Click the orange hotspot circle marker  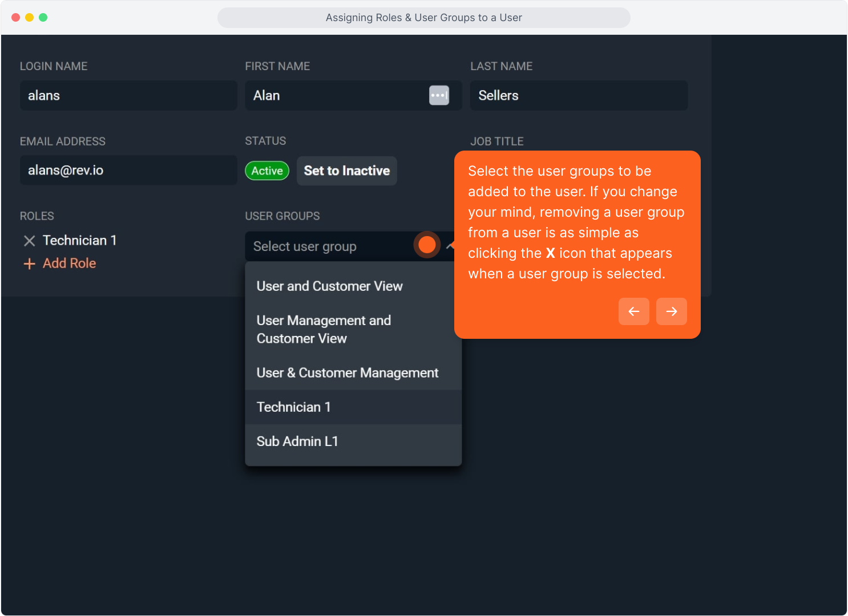tap(427, 245)
